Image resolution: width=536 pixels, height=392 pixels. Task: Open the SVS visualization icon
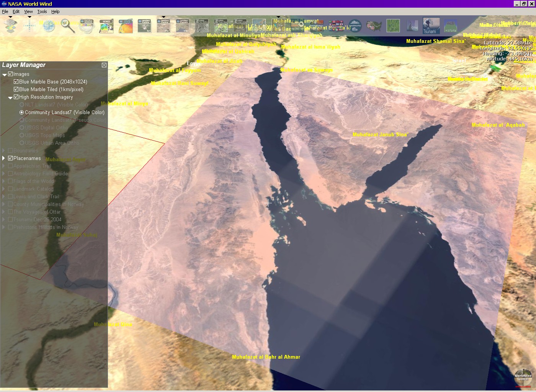coord(126,26)
